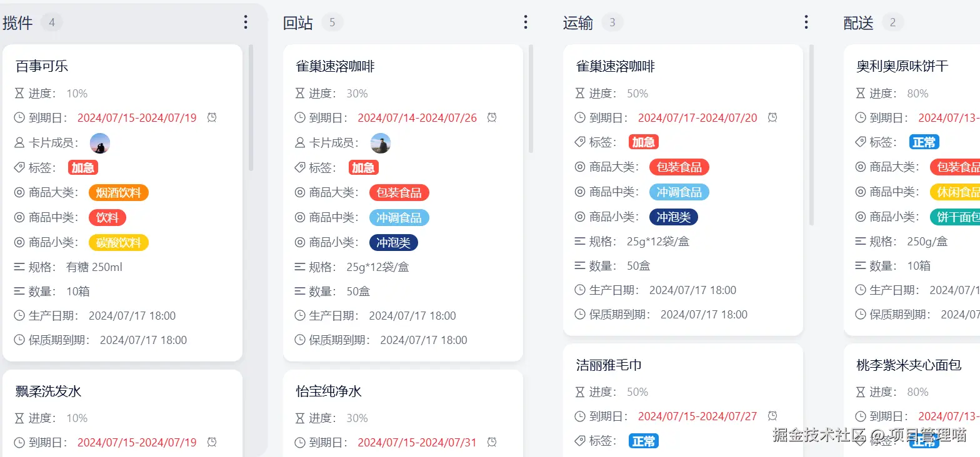Select the 回站 column header
The height and width of the screenshot is (457, 980).
(x=298, y=23)
